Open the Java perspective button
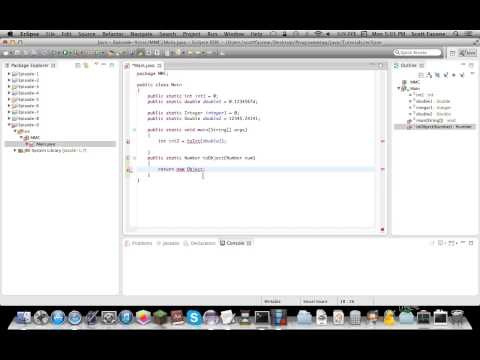This screenshot has height=360, width=480. tap(468, 53)
